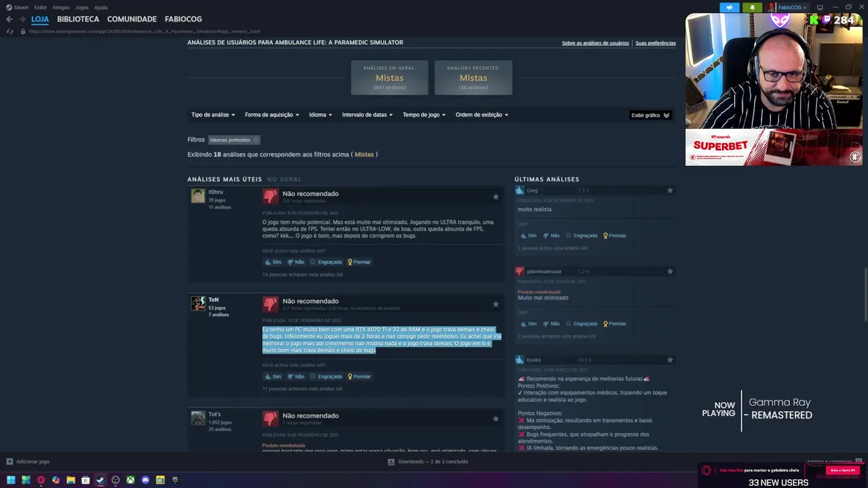Vote Não on gabrielvalenzaa's review
The image size is (868, 488).
[551, 323]
